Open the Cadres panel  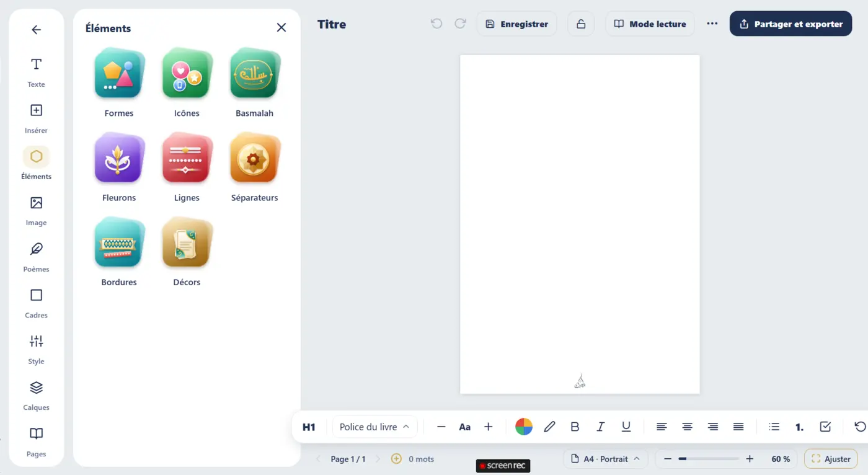click(36, 303)
